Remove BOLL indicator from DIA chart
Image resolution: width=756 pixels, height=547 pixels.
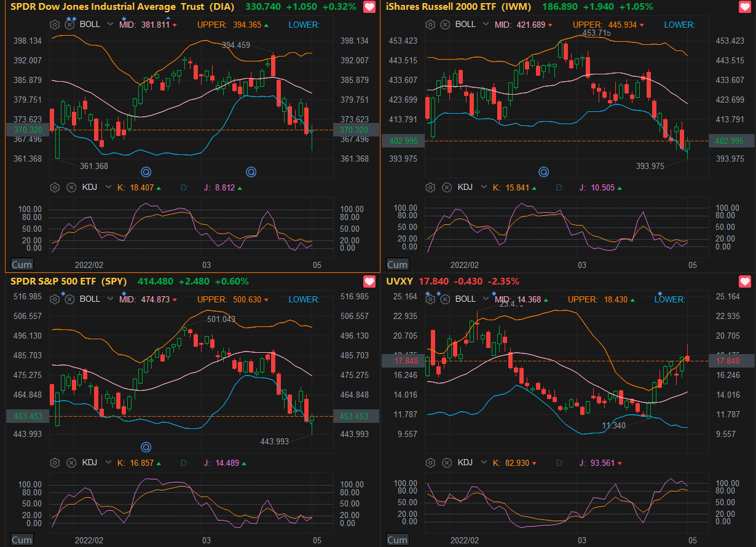[x=70, y=25]
